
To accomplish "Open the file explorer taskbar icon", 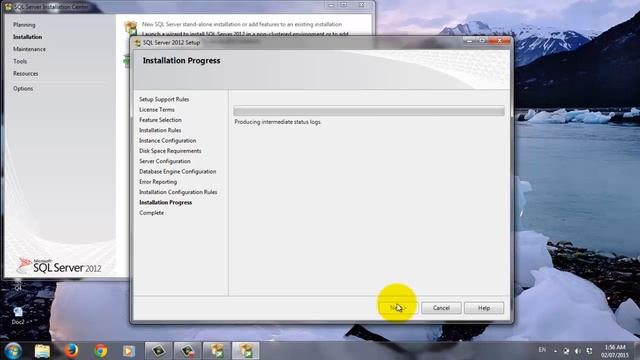I will pyautogui.click(x=42, y=351).
